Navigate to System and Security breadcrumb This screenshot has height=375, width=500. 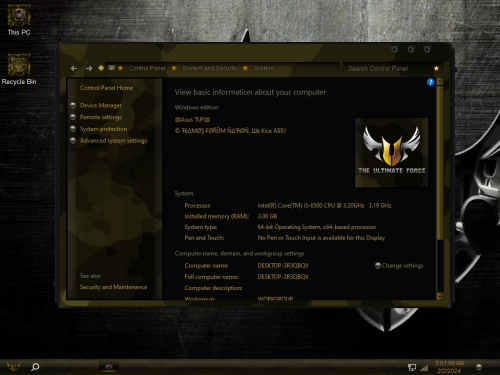click(x=210, y=68)
